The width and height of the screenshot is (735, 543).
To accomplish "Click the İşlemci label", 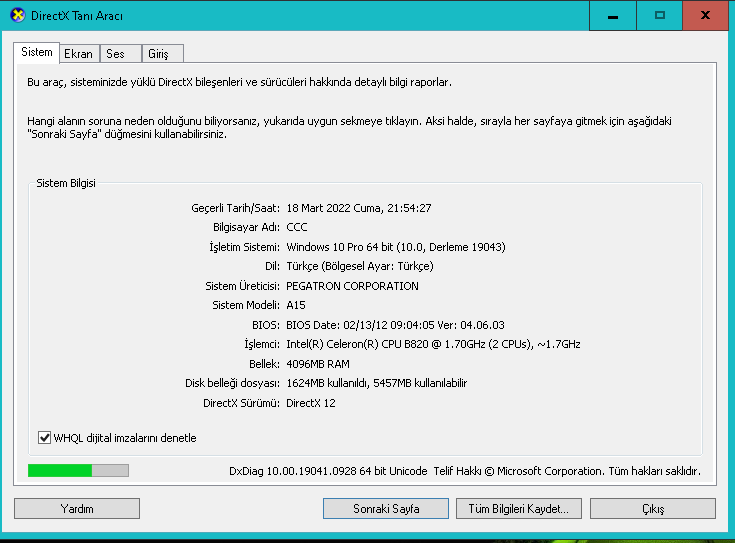I will (x=262, y=344).
